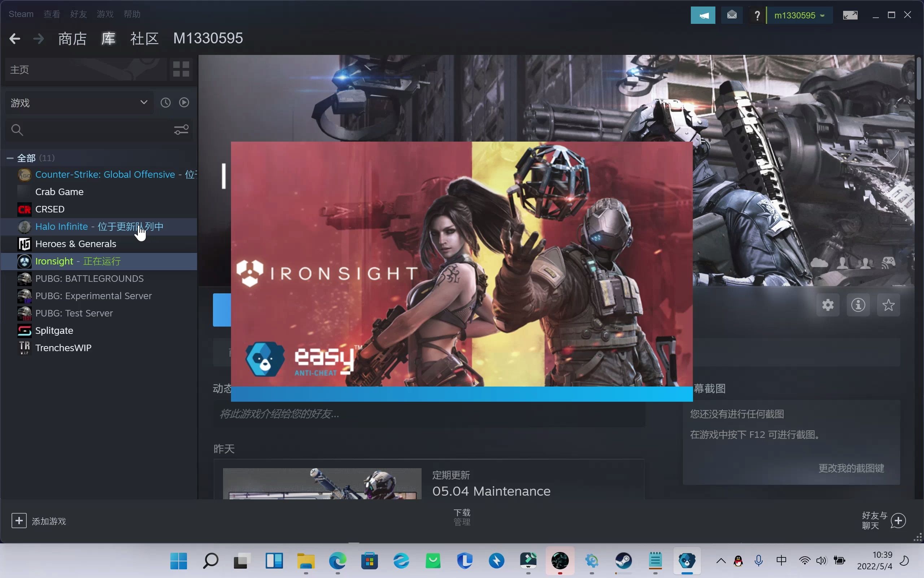Click the microphone tray icon
Viewport: 924px width, 578px height.
point(759,561)
